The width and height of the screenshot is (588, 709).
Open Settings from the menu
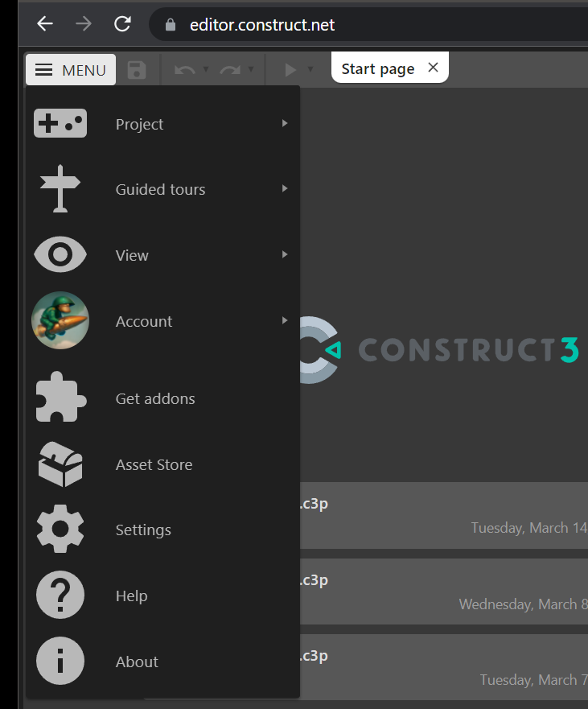click(162, 529)
